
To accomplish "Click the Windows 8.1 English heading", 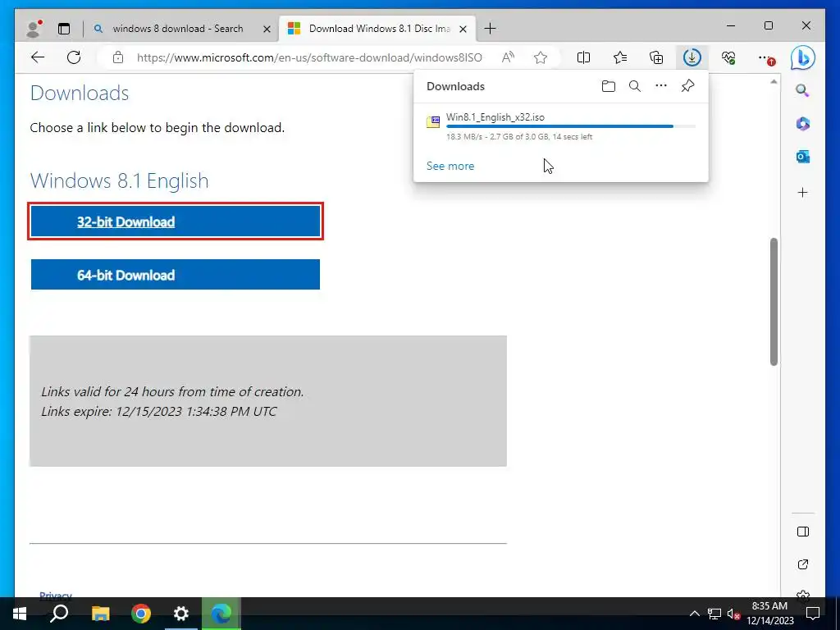I will coord(119,180).
